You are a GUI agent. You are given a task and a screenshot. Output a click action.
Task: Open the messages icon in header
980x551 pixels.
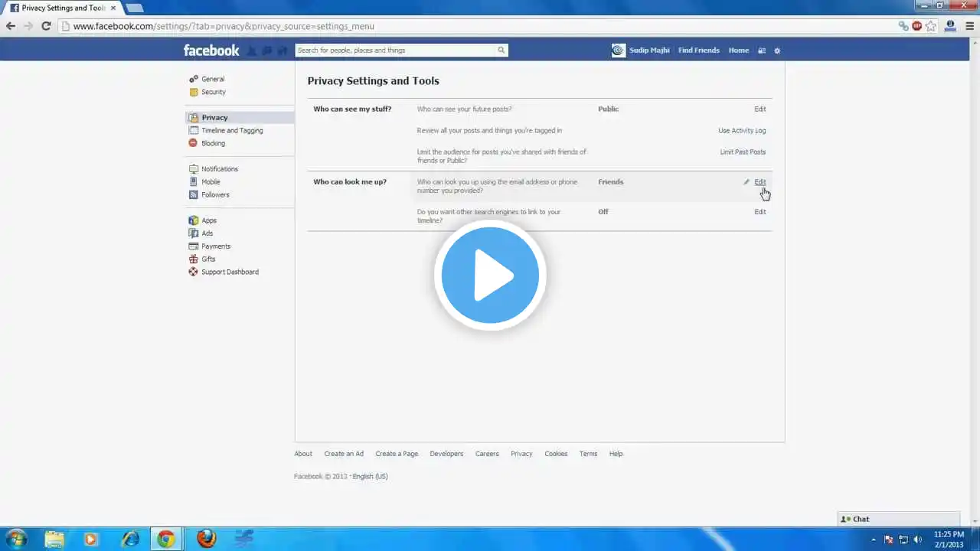267,51
